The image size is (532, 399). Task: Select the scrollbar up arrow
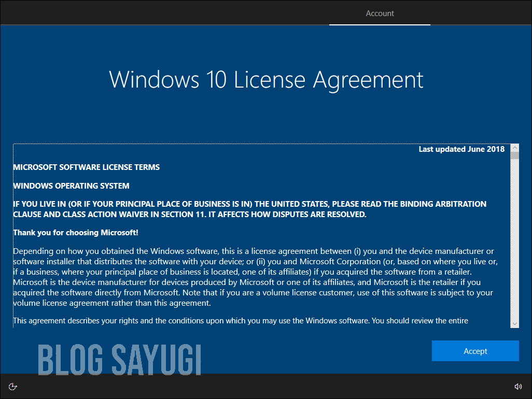point(514,148)
